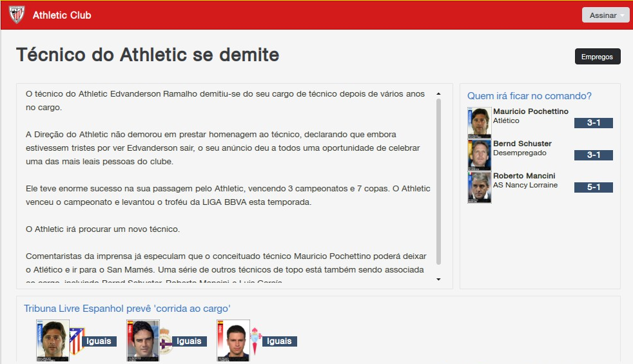
Task: Click the 'Athletic Club' header title
Action: (x=62, y=15)
